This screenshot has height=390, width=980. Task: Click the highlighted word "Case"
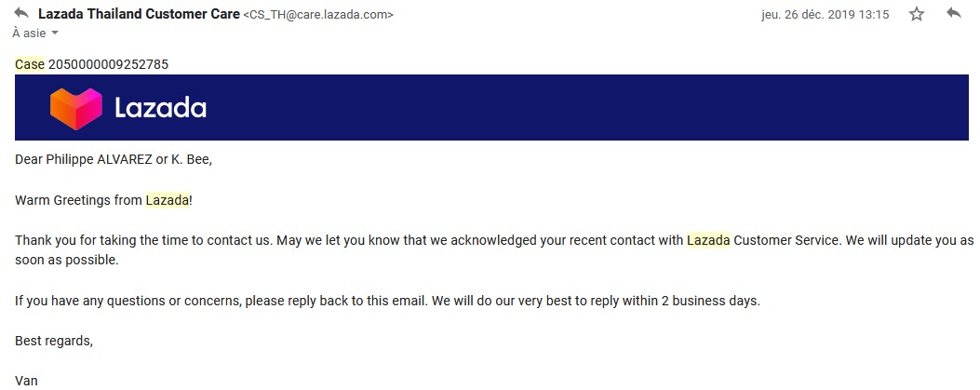[30, 64]
